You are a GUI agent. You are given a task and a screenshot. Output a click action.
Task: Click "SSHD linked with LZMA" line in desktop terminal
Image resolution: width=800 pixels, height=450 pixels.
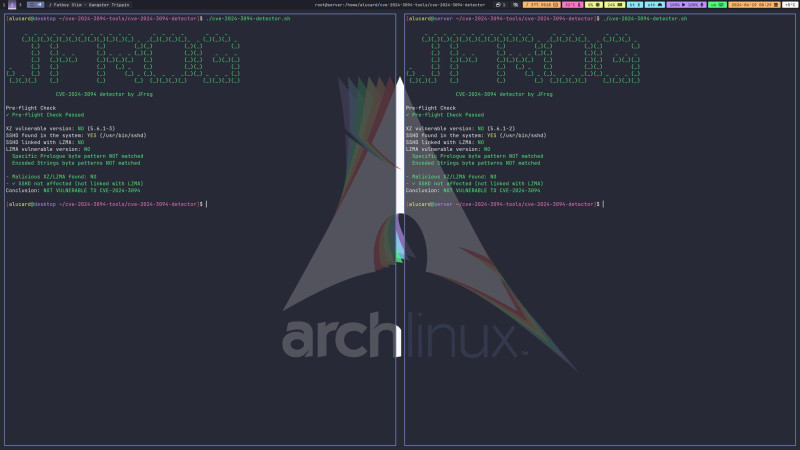point(45,142)
